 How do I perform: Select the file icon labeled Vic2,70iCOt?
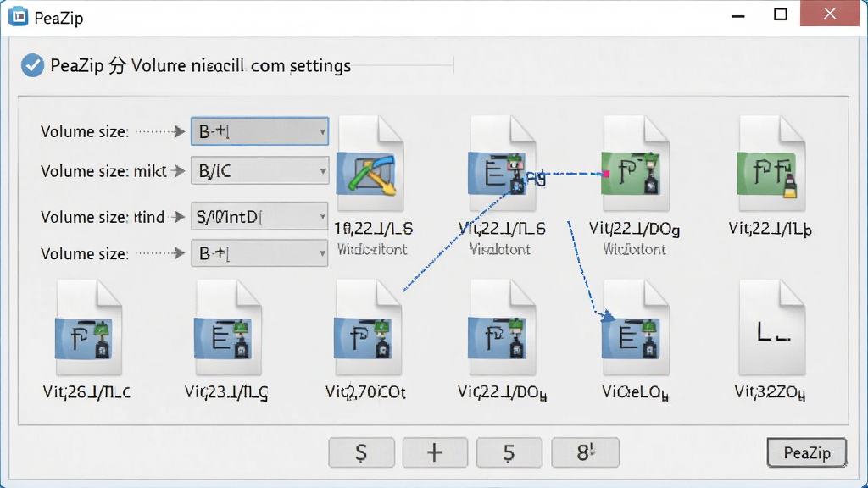[368, 328]
